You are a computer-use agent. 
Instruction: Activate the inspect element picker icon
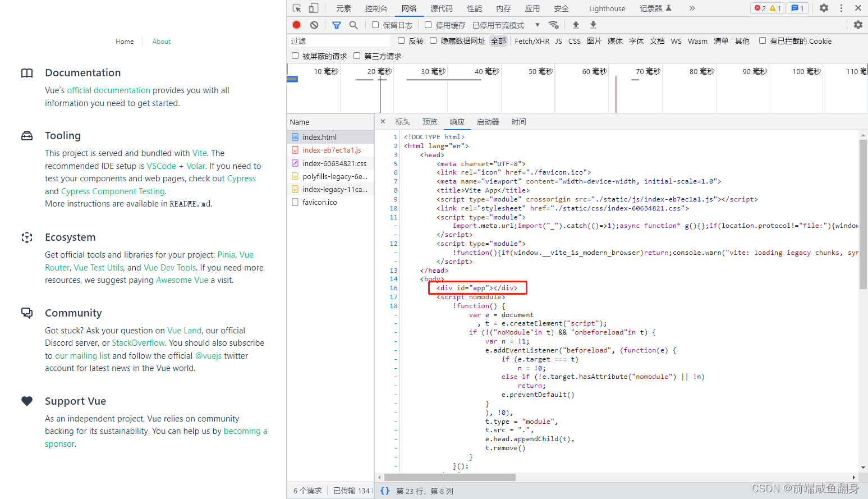click(297, 8)
